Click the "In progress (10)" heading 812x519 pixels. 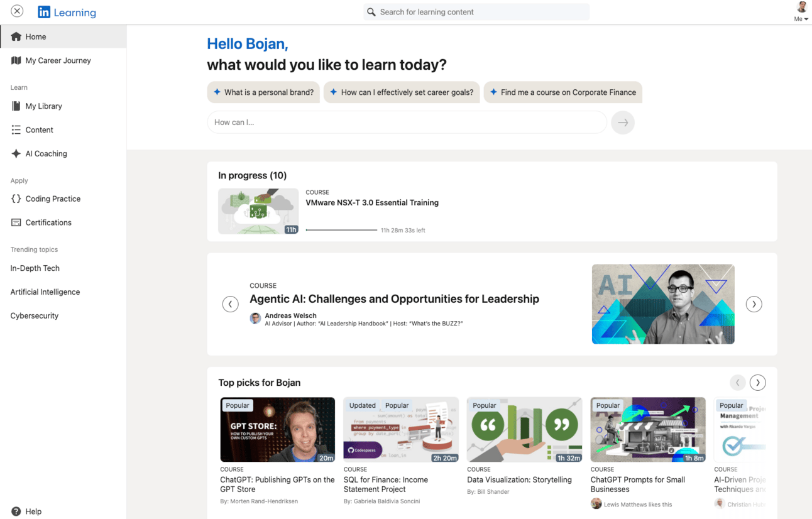click(x=253, y=175)
